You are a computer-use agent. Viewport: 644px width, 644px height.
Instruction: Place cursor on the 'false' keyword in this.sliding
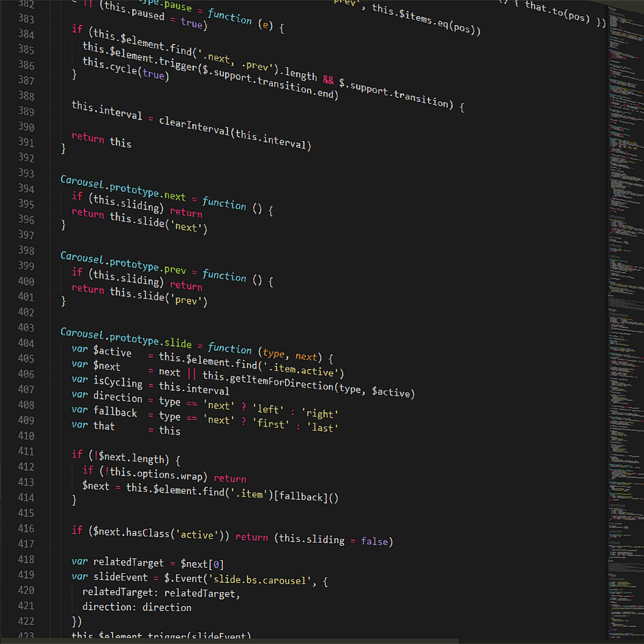click(375, 541)
